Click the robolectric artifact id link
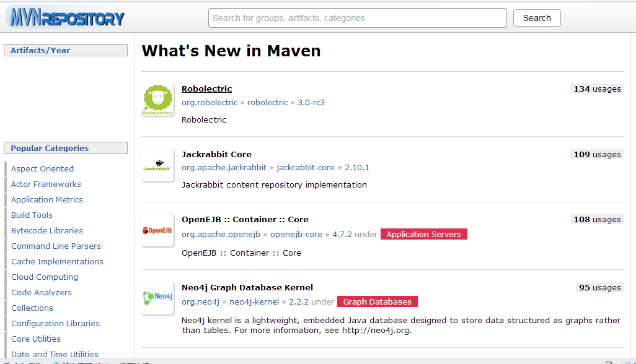Viewport: 636px width, 364px height. 267,102
